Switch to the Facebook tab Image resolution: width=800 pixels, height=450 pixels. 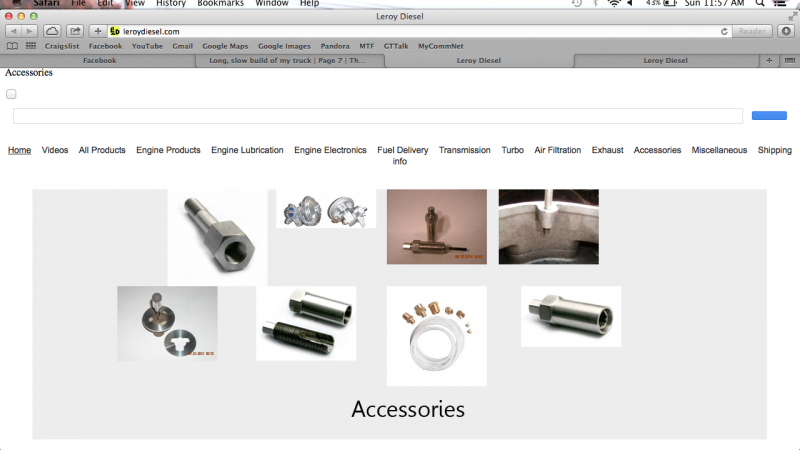(x=99, y=60)
